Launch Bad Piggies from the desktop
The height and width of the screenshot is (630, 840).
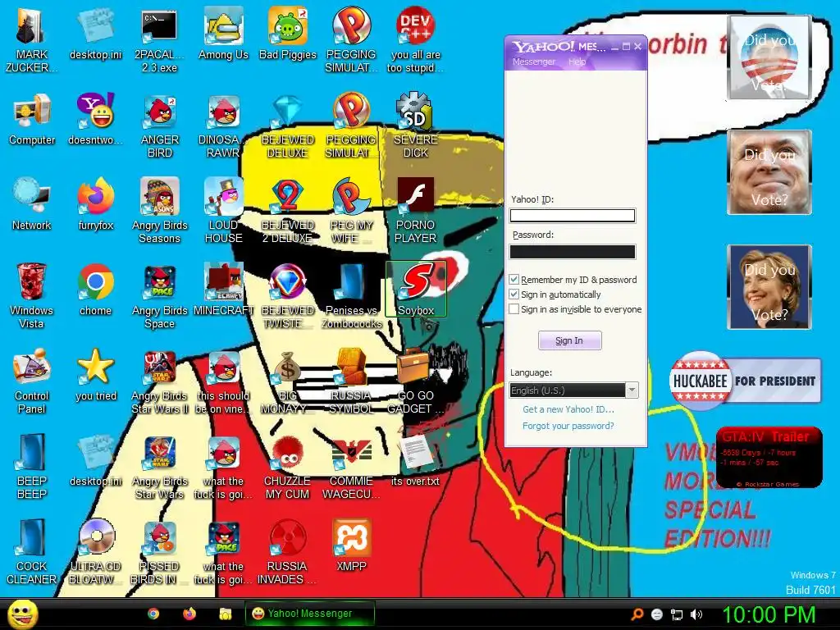click(x=288, y=34)
